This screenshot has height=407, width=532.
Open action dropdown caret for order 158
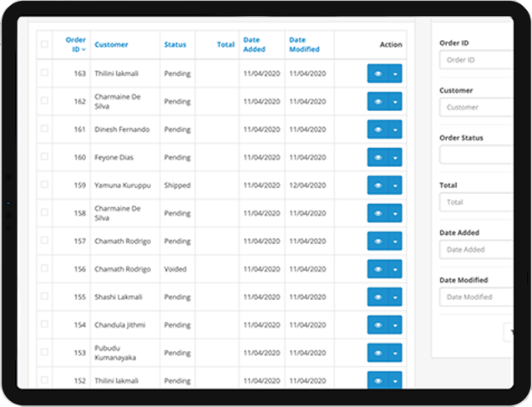coord(395,213)
